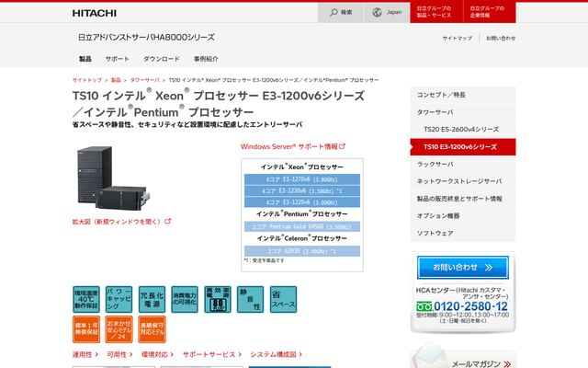The height and width of the screenshot is (368, 588).
Task: Click the 静音性 feature icon
Action: tap(250, 299)
